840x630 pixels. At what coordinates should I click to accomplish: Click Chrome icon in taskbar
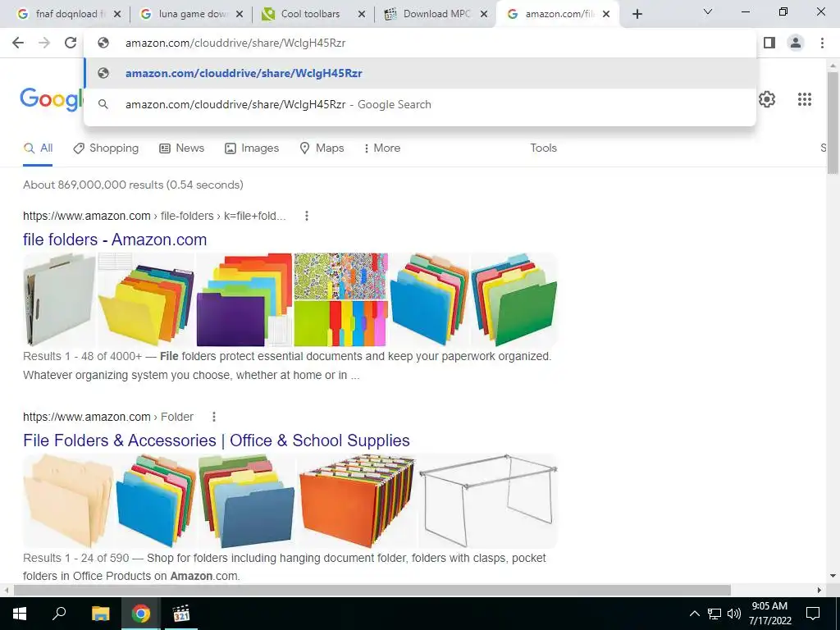point(141,614)
